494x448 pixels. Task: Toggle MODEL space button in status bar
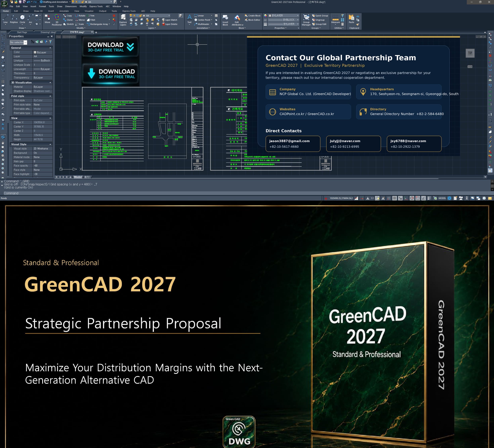(x=442, y=198)
